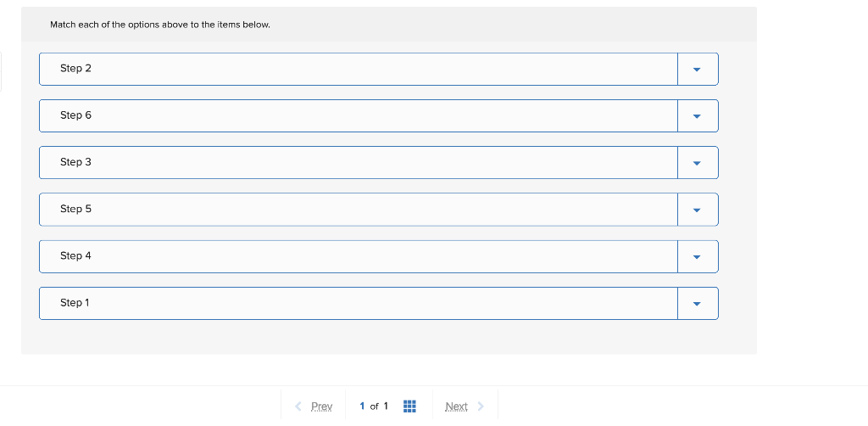Focus the Step 4 matching field
Image resolution: width=868 pixels, height=426 pixels.
(x=358, y=256)
